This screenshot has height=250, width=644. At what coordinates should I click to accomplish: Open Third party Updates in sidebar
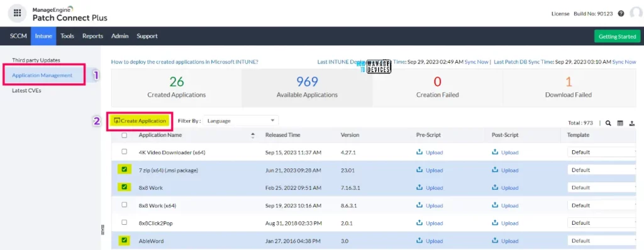(x=36, y=60)
